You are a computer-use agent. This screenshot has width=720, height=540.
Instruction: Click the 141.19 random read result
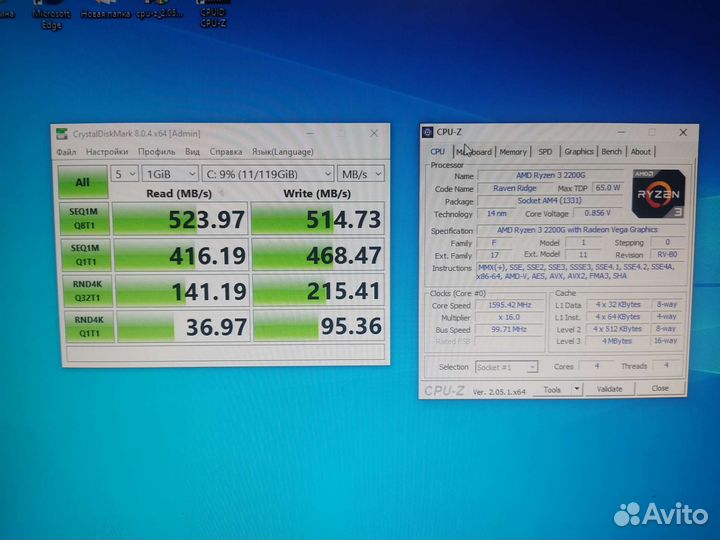[182, 291]
